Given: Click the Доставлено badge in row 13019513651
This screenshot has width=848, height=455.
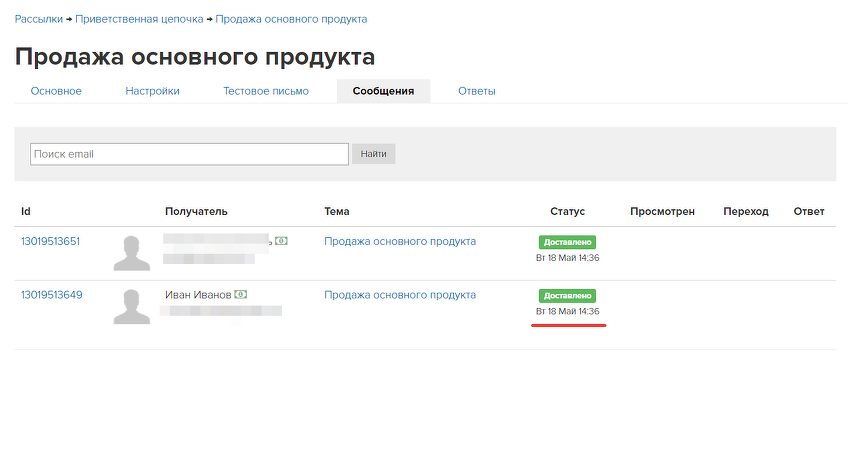Looking at the screenshot, I should click(567, 242).
